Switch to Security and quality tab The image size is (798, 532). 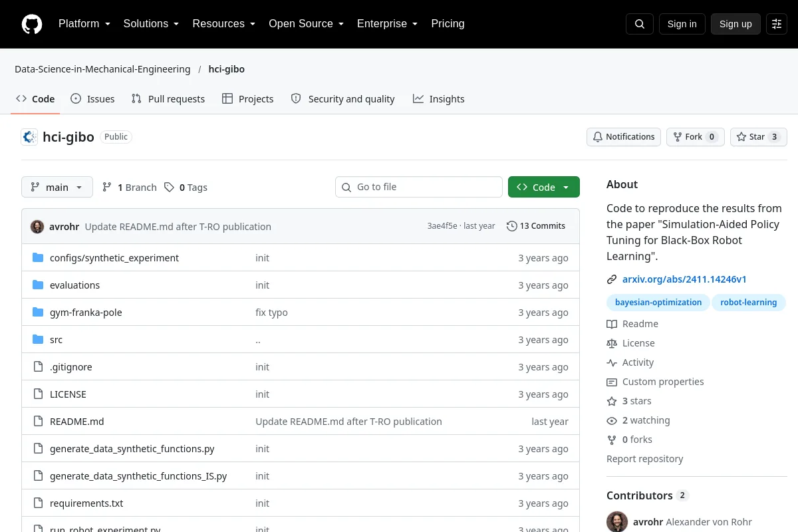click(x=342, y=99)
